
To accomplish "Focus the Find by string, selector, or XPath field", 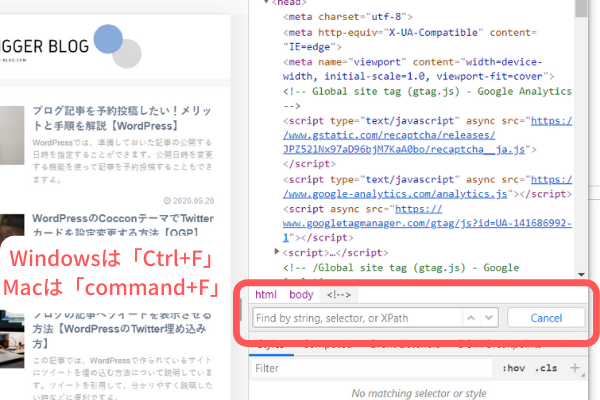I will 357,318.
